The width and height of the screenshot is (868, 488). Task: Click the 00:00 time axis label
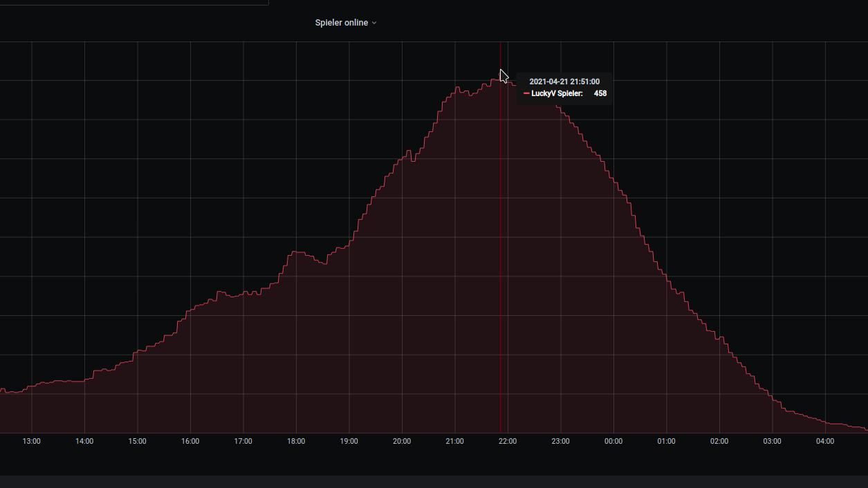point(613,441)
